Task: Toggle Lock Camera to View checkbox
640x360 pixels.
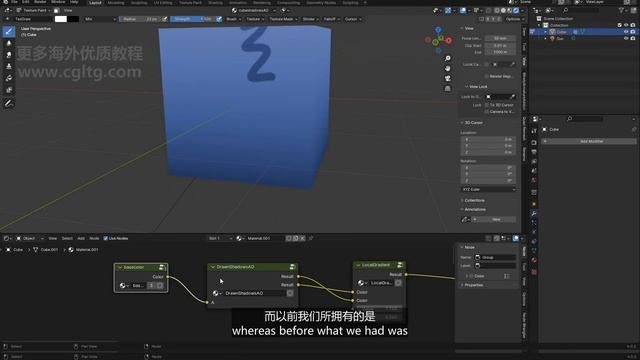Action: [x=487, y=111]
